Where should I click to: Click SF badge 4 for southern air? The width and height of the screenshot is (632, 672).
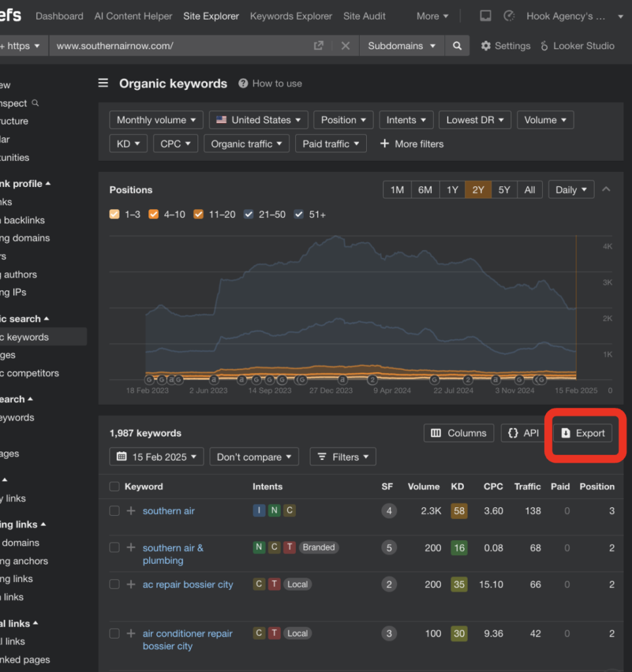click(x=389, y=511)
